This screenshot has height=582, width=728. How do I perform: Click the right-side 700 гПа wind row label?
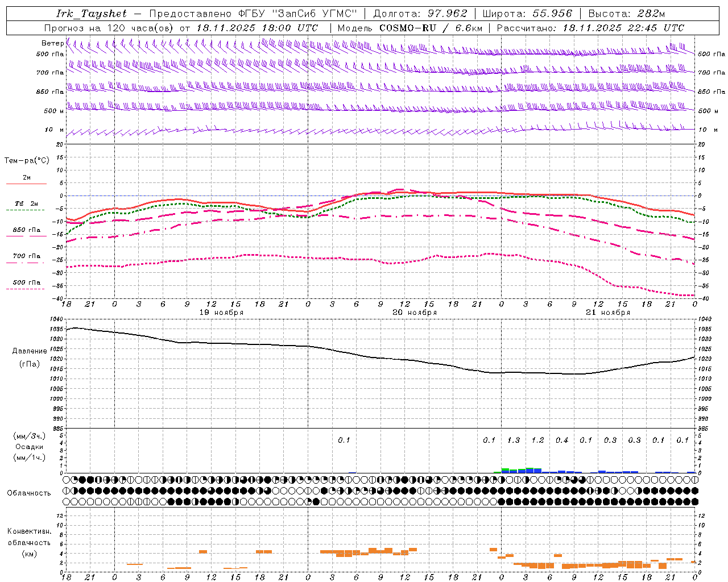712,73
